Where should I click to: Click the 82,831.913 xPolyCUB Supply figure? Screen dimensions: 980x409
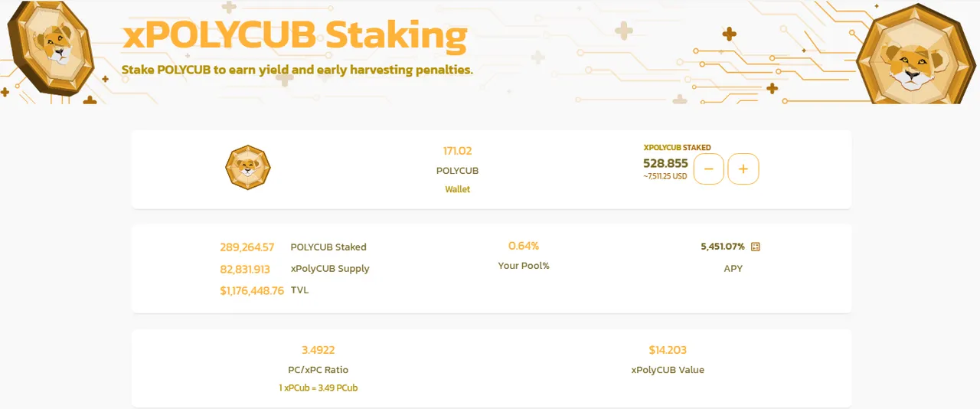[245, 269]
